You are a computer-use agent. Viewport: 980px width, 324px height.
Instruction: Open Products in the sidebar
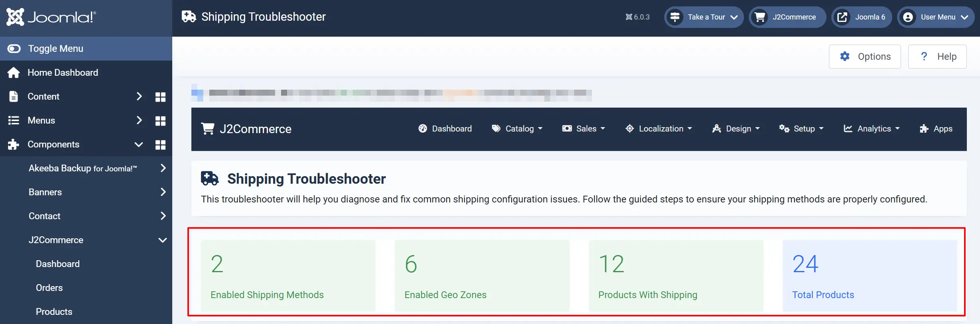[54, 312]
